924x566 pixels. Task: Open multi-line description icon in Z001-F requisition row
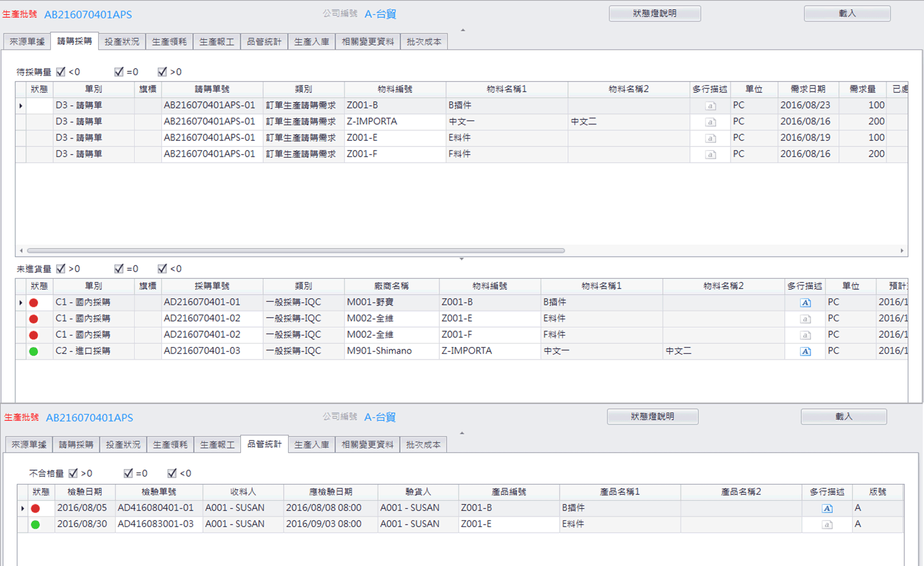click(x=710, y=155)
